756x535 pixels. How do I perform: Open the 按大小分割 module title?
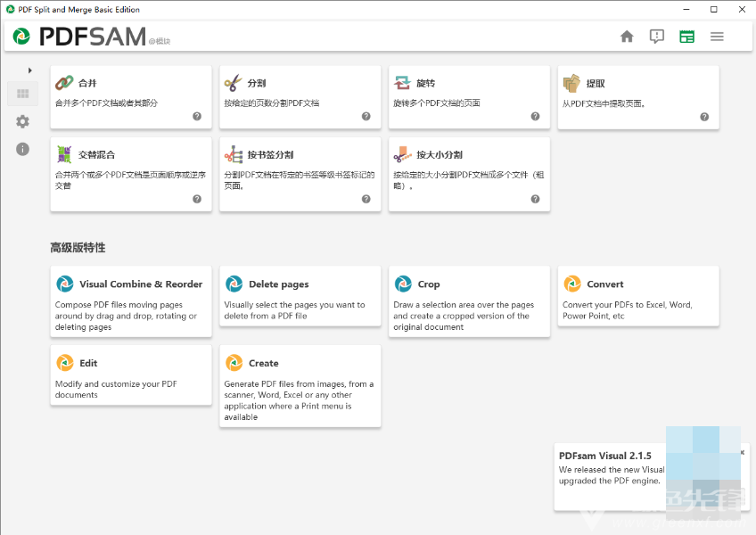pos(440,154)
